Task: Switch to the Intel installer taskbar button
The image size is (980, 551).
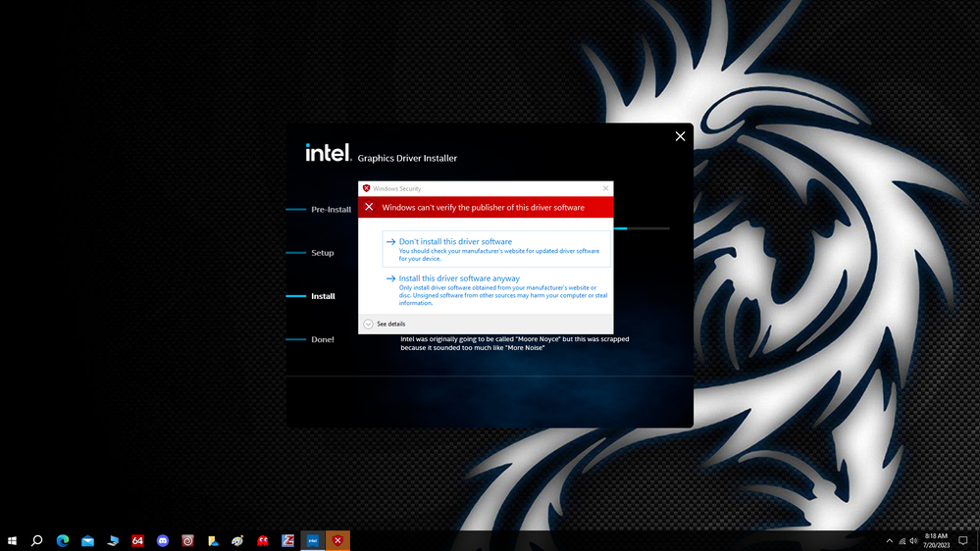Action: 313,540
